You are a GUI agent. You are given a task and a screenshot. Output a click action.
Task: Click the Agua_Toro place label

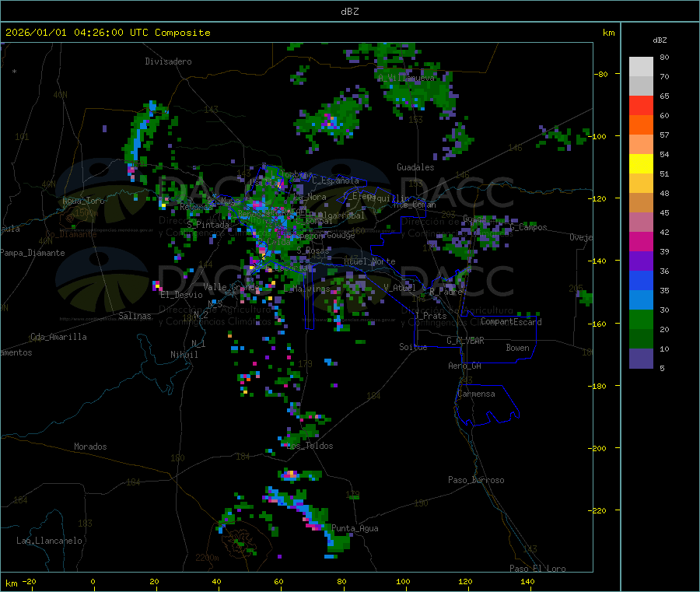tap(83, 201)
